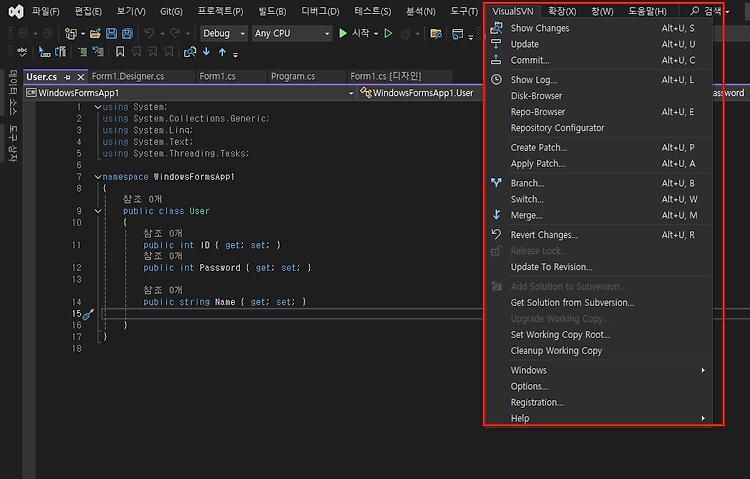Open the VisualSVN menu

coord(513,11)
